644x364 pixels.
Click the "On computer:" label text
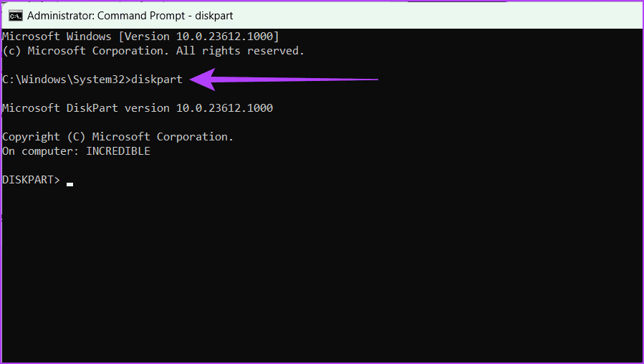(x=41, y=151)
